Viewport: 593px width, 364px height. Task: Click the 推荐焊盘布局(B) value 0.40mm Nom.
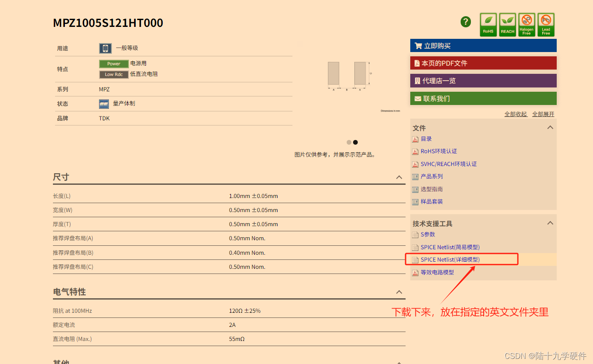(x=247, y=253)
